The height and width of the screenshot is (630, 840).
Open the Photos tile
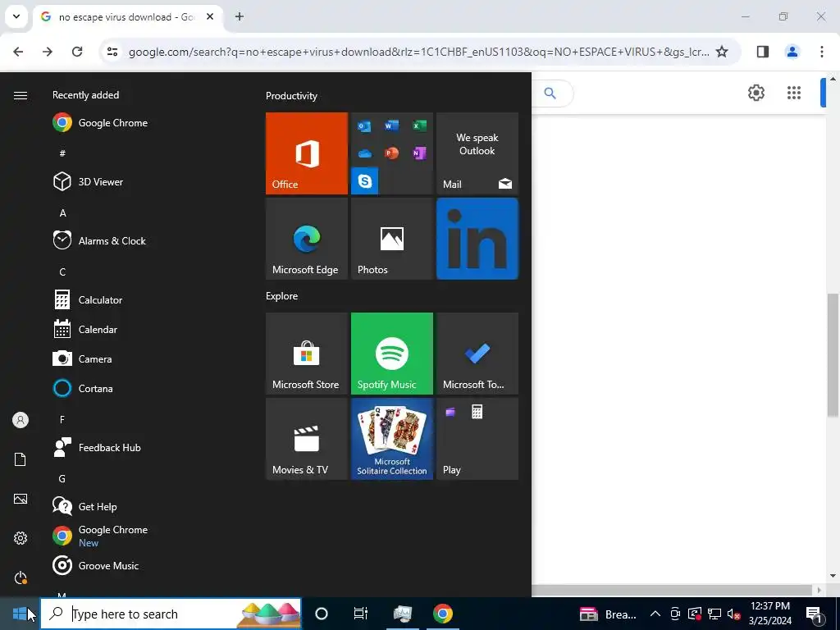[391, 239]
